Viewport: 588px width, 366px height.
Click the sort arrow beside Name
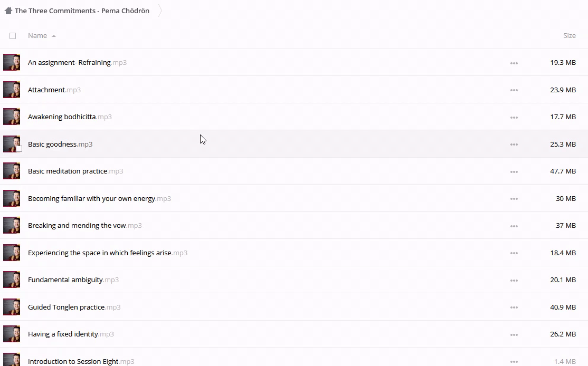point(54,36)
